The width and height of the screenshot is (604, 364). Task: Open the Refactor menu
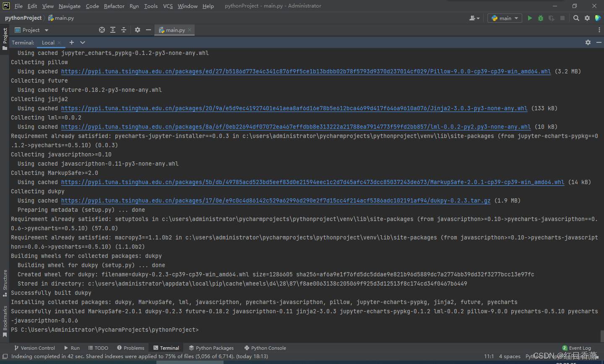point(114,6)
